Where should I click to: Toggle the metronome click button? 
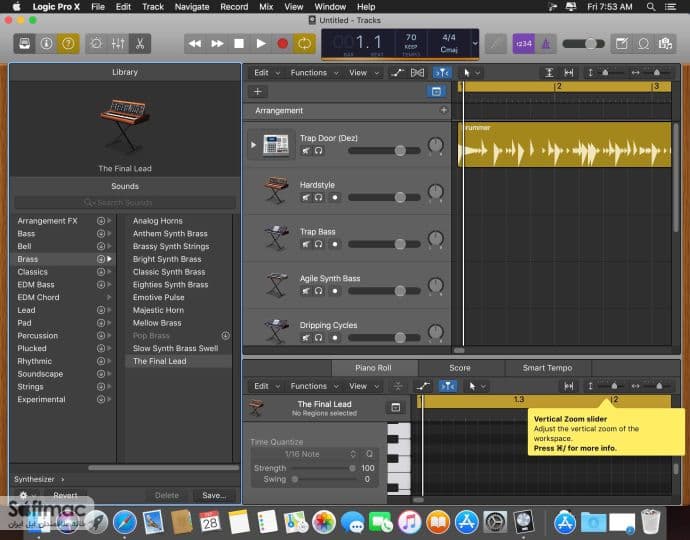coord(546,44)
